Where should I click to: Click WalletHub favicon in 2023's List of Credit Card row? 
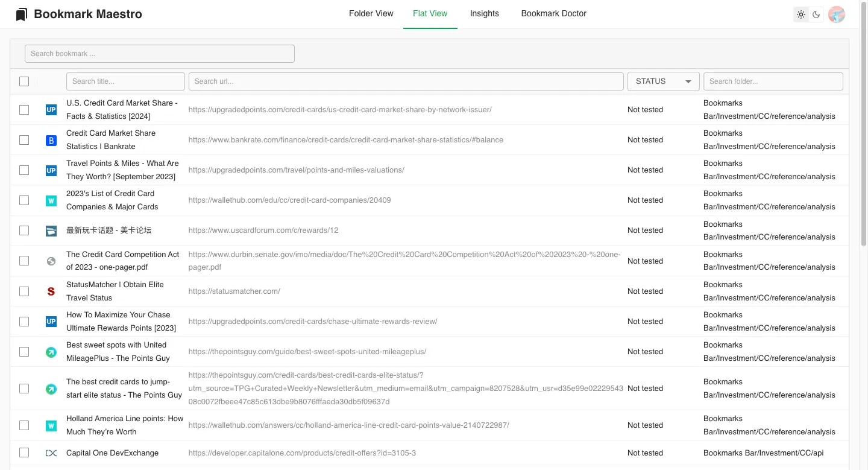51,200
